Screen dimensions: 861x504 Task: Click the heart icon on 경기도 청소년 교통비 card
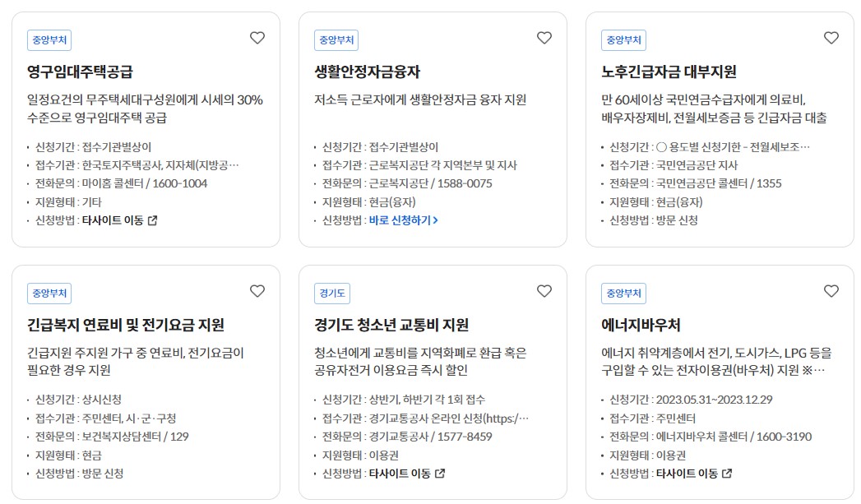(x=544, y=291)
